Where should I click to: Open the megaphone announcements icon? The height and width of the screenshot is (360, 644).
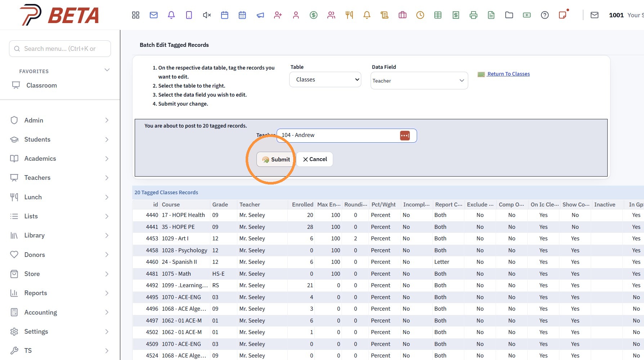[260, 15]
